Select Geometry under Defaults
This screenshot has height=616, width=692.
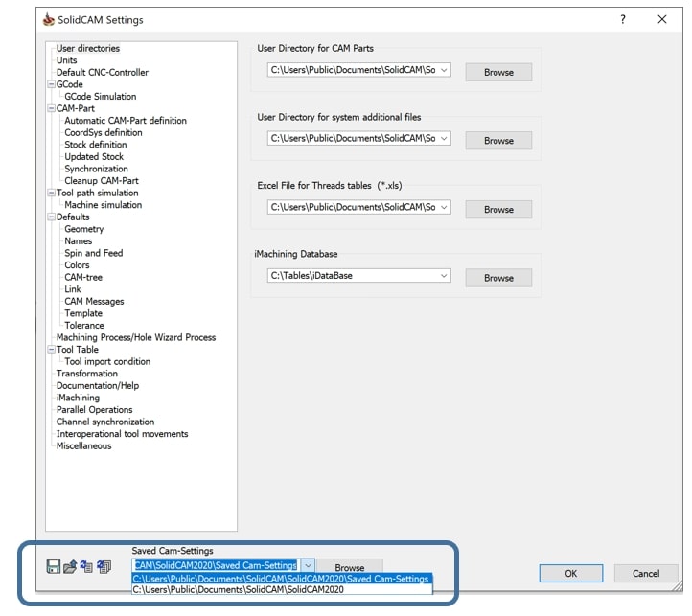tap(83, 229)
